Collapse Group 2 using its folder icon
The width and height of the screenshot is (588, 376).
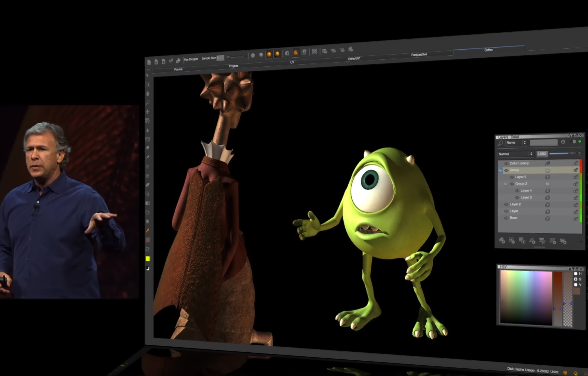click(x=505, y=184)
